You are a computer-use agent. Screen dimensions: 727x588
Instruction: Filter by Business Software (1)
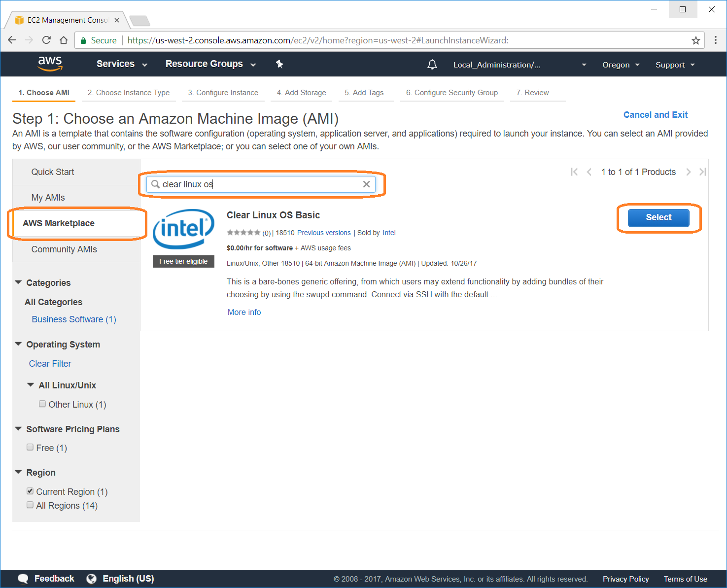pos(74,319)
